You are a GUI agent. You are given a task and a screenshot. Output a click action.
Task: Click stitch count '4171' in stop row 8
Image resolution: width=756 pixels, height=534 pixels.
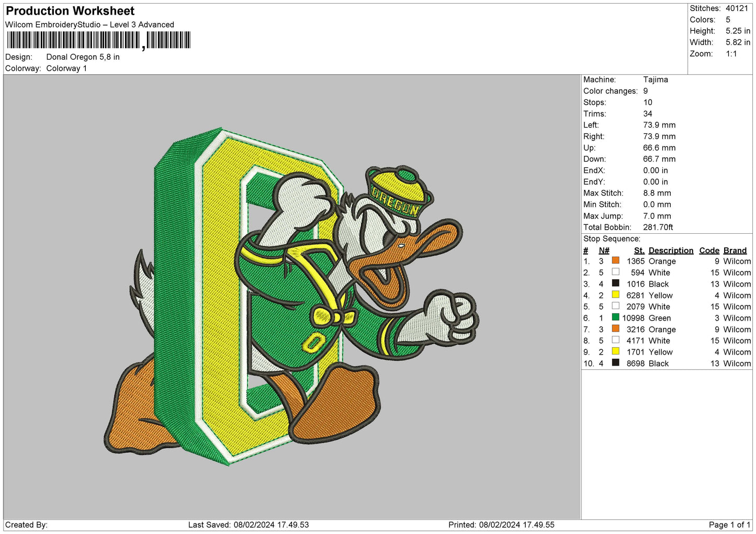coord(636,341)
